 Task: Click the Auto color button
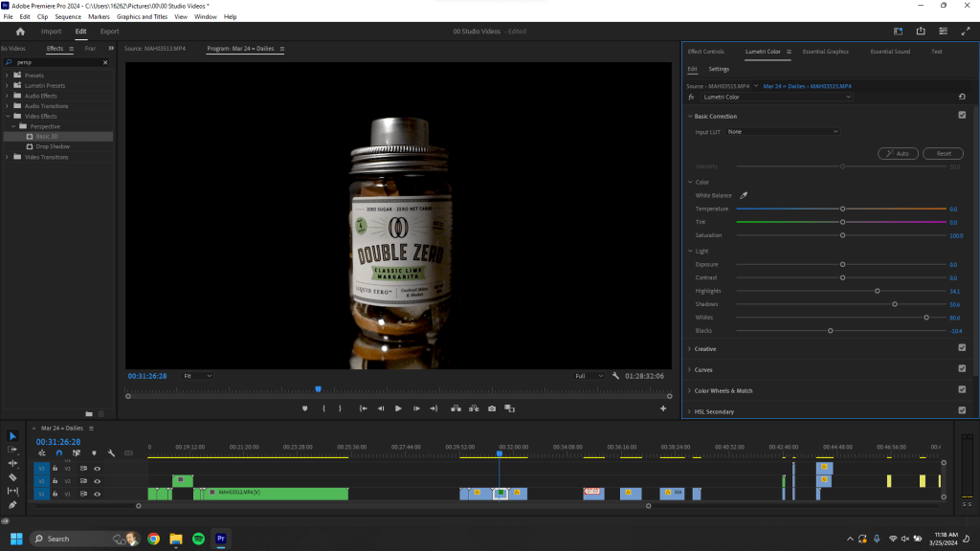[898, 153]
